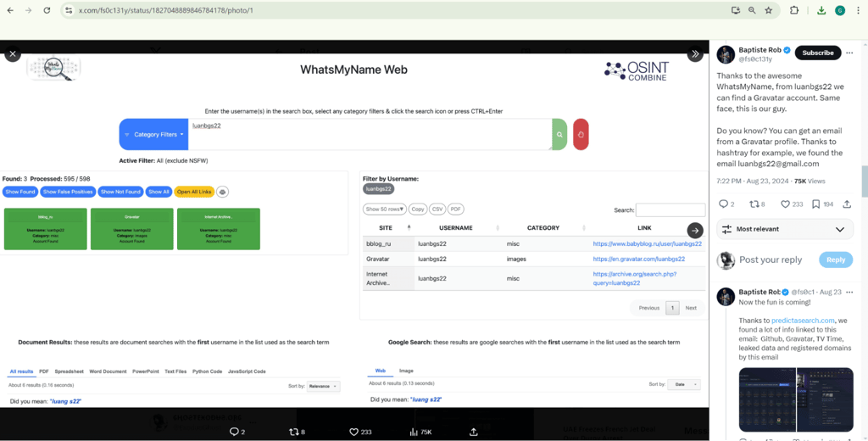Open site information icon in address bar
Viewport: 868px width, 441px height.
tap(69, 10)
